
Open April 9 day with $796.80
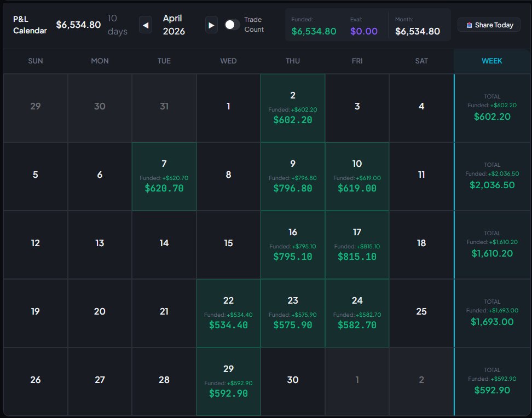293,176
